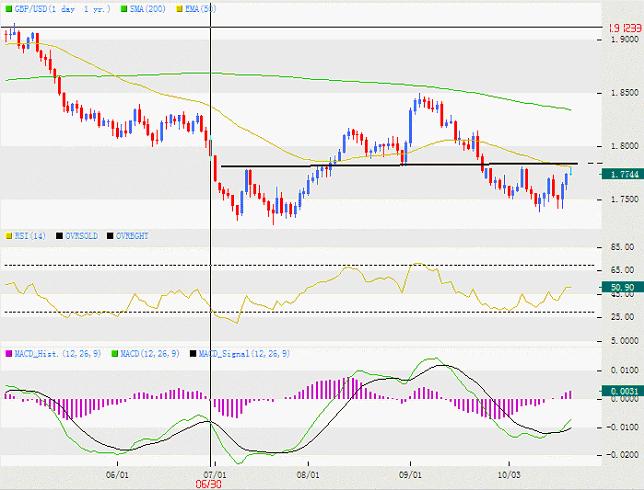644x490 pixels.
Task: Click the red 1.91239 price level value
Action: 625,28
